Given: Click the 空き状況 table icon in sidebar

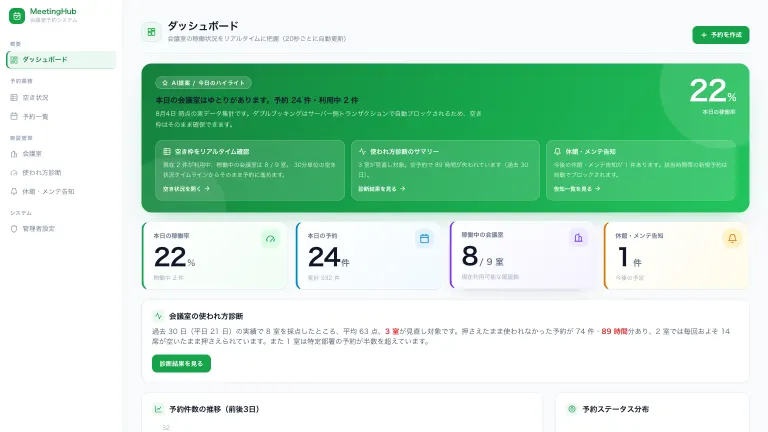Looking at the screenshot, I should tap(14, 97).
